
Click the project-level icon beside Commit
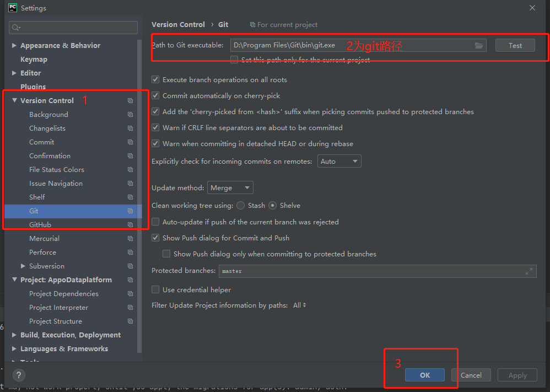(131, 142)
